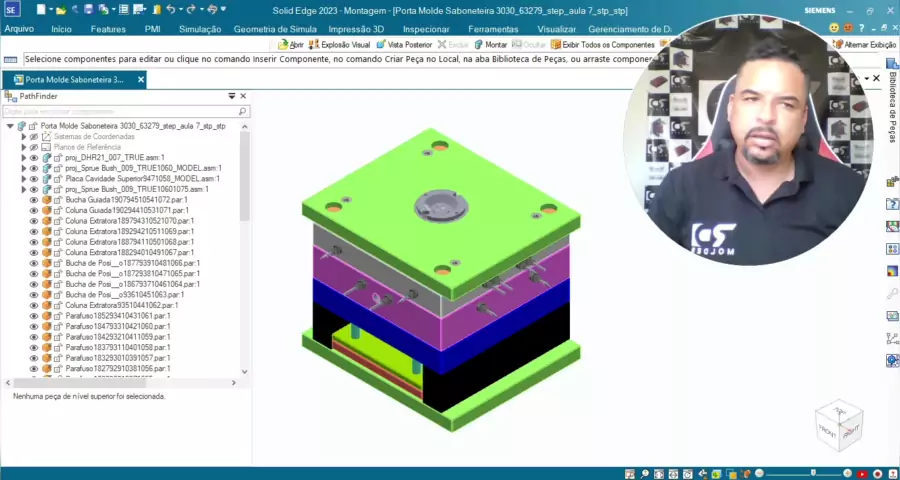Toggle visibility of Coluna Guiada190294410531071.par:1
Screen dimensions: 900x480
click(x=34, y=210)
